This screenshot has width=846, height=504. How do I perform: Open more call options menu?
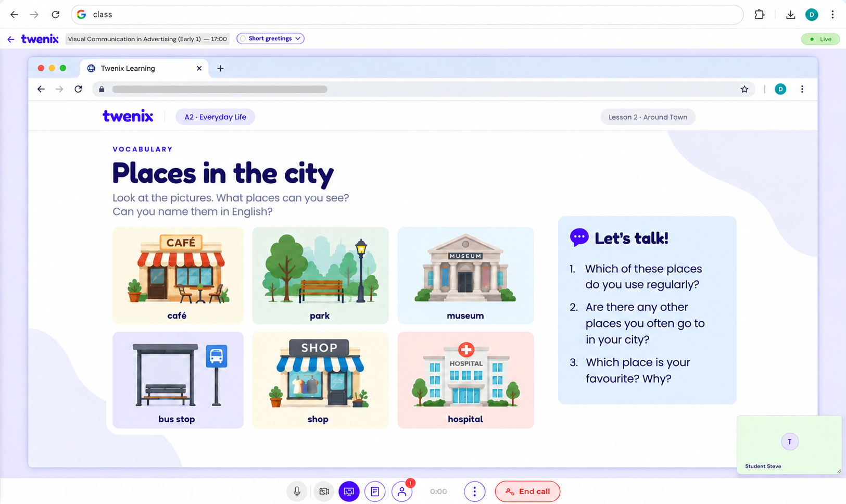[x=474, y=492]
